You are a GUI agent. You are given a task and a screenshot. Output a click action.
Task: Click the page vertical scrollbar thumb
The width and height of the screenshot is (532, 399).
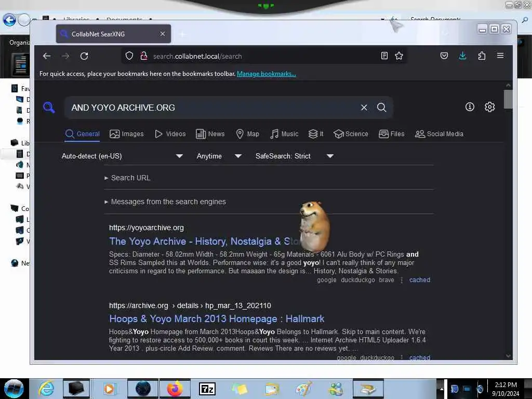tap(508, 99)
